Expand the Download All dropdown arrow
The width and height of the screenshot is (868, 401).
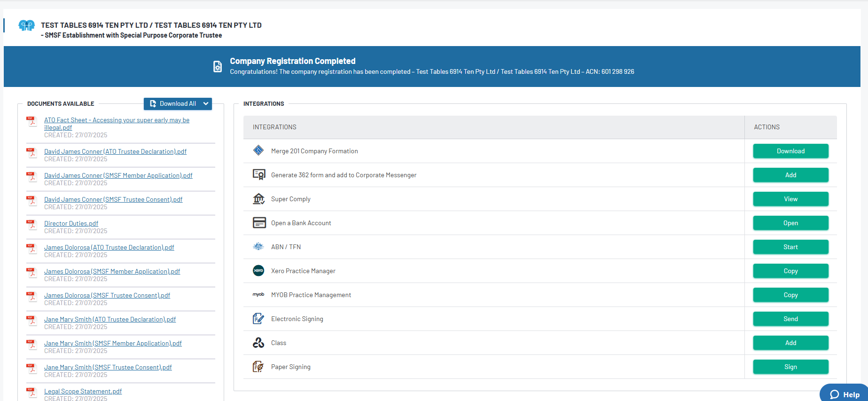pyautogui.click(x=206, y=104)
